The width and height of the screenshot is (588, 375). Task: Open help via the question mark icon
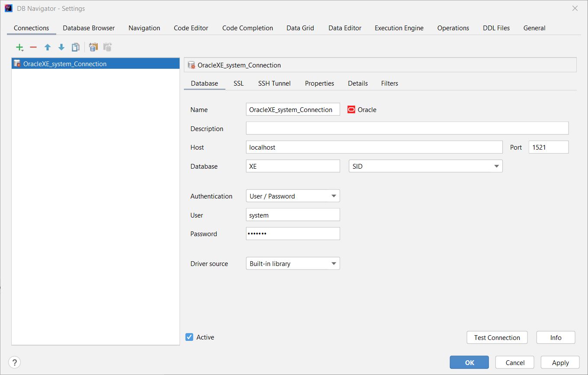(14, 362)
